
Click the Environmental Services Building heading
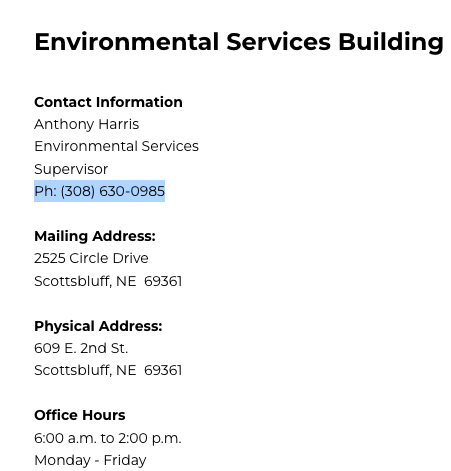point(239,42)
